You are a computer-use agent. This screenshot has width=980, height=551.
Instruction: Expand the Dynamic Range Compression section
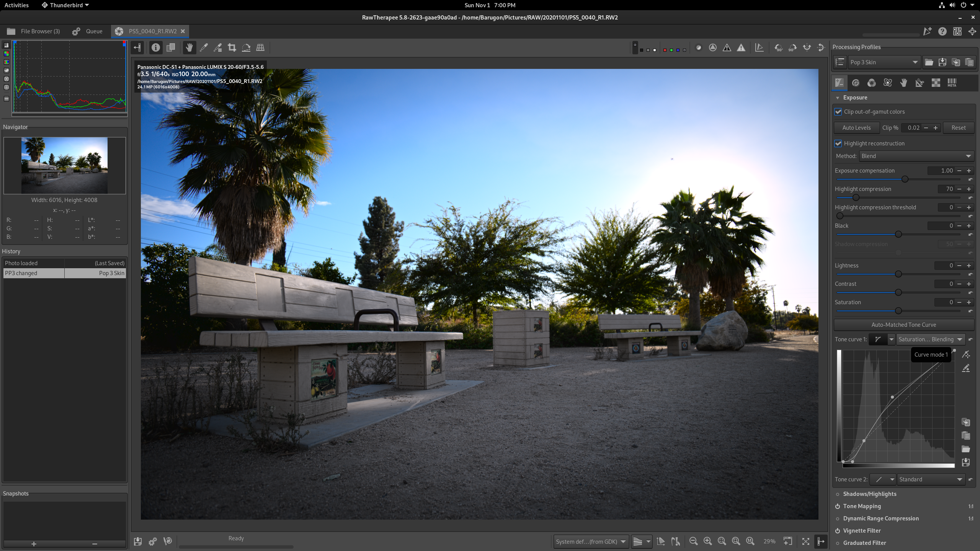(880, 518)
